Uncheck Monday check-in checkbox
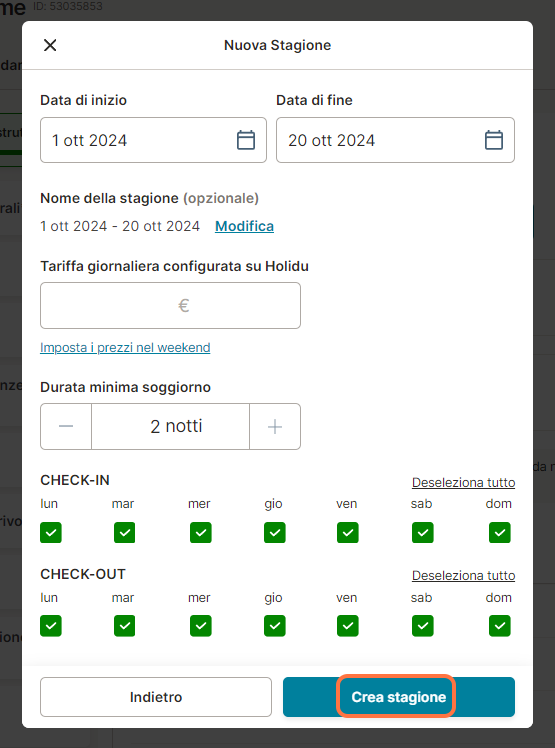The image size is (555, 748). click(51, 532)
